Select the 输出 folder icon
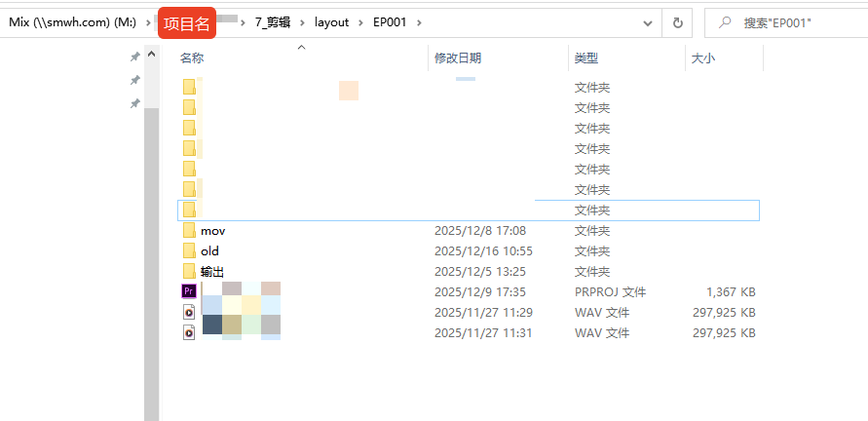 189,272
